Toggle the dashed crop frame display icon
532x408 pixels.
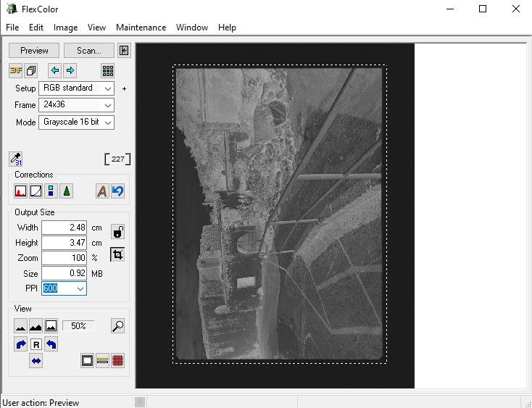[87, 361]
